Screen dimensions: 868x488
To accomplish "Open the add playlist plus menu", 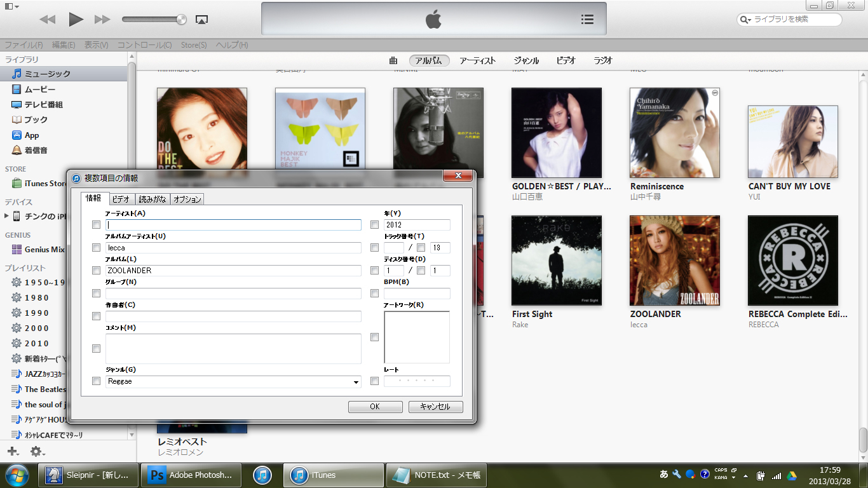I will click(x=13, y=451).
